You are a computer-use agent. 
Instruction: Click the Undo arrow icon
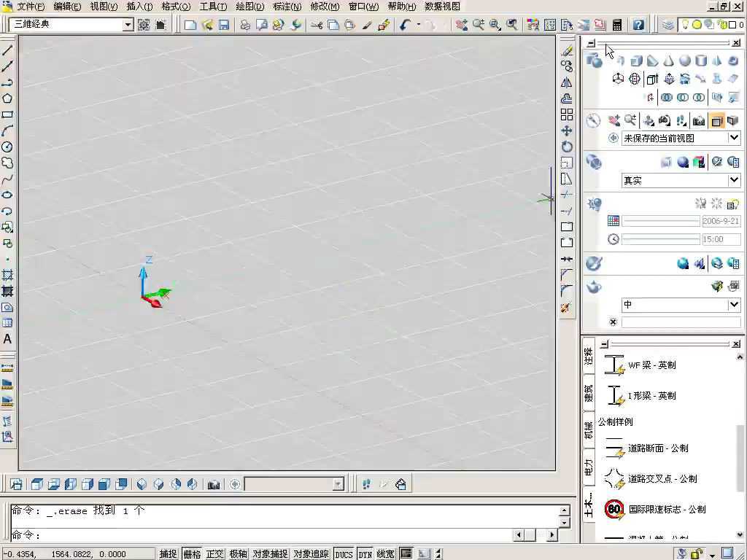point(406,25)
